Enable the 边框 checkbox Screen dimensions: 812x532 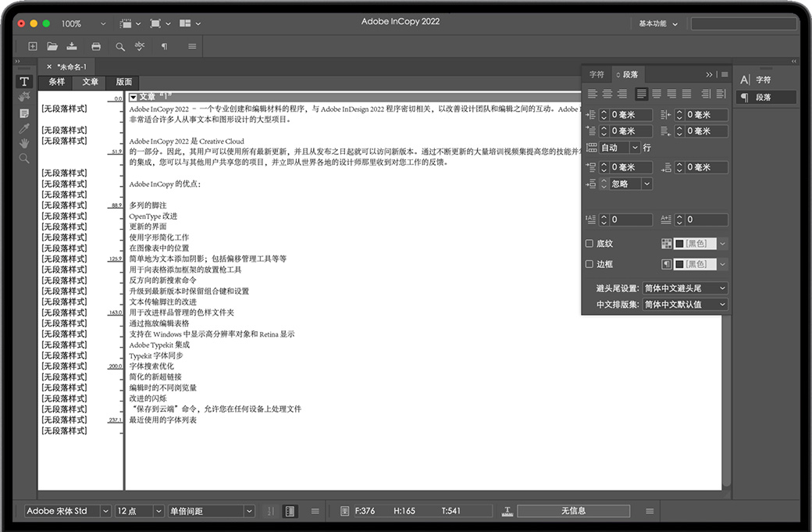point(589,265)
